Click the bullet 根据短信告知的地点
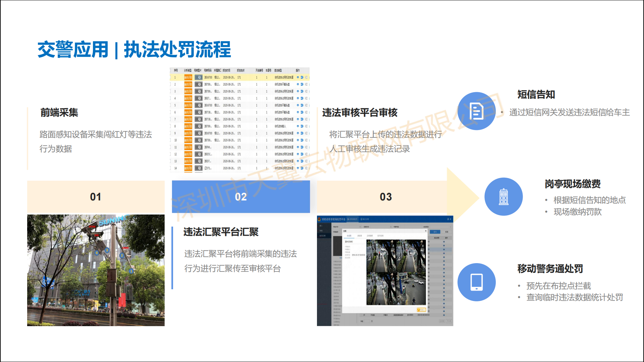The width and height of the screenshot is (644, 362). point(590,200)
